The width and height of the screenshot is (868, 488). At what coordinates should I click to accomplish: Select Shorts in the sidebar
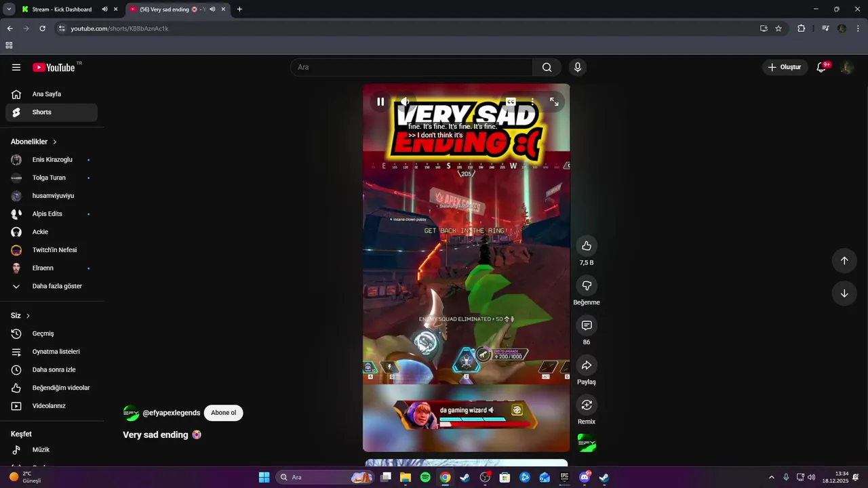click(52, 113)
